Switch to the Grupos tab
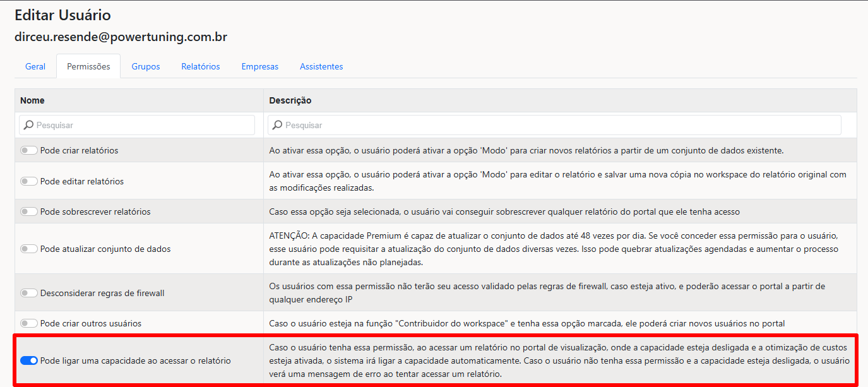Image resolution: width=868 pixels, height=387 pixels. coord(146,66)
